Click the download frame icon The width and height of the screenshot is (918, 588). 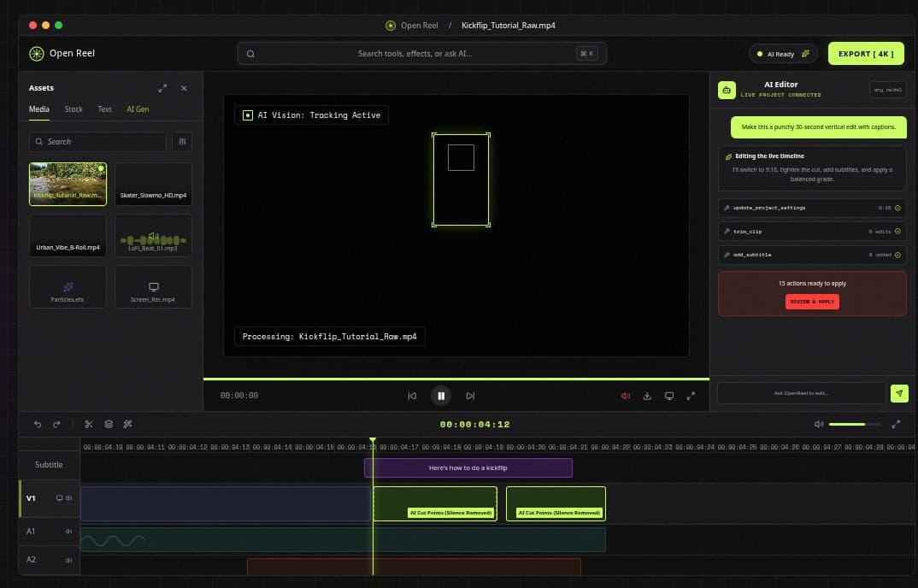point(647,396)
